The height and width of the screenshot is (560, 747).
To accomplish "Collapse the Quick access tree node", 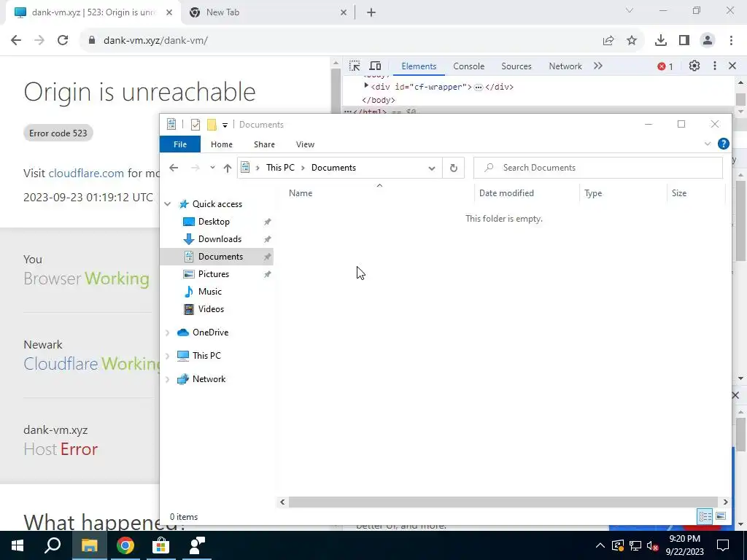I will tap(168, 204).
